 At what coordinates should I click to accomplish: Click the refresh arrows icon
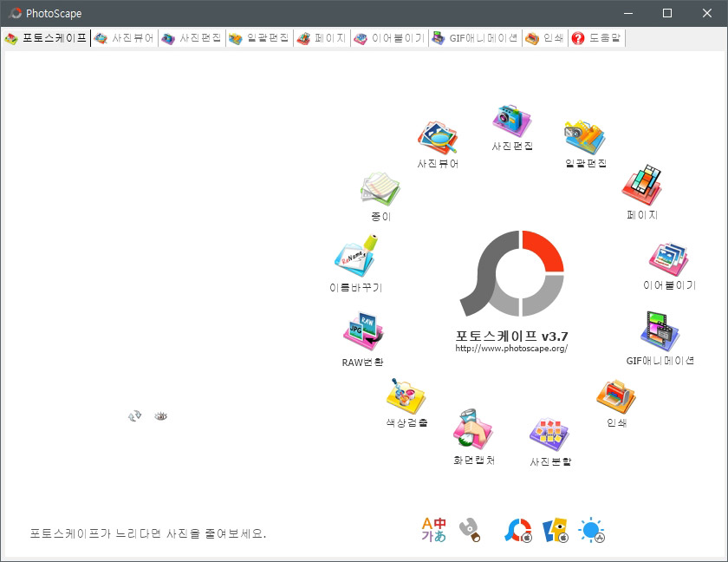(x=134, y=415)
